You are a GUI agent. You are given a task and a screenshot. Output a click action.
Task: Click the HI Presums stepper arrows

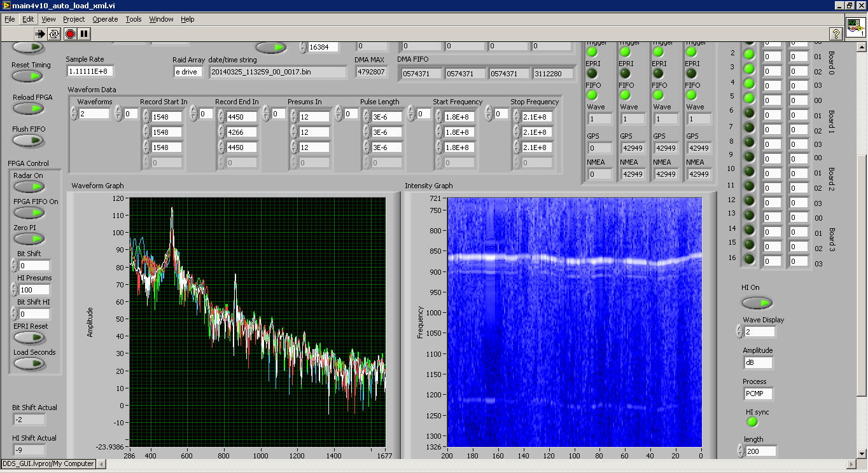click(x=14, y=290)
